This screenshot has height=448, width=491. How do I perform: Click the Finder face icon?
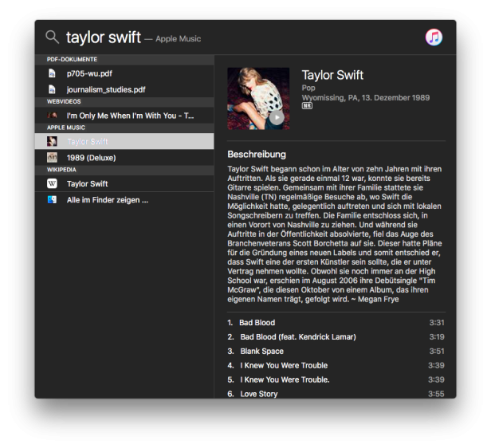(x=52, y=200)
